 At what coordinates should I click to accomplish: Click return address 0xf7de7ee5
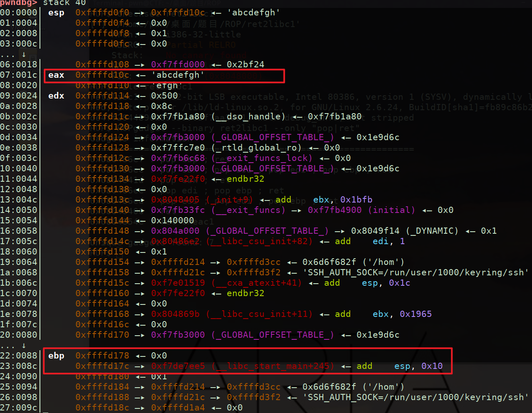[178, 366]
